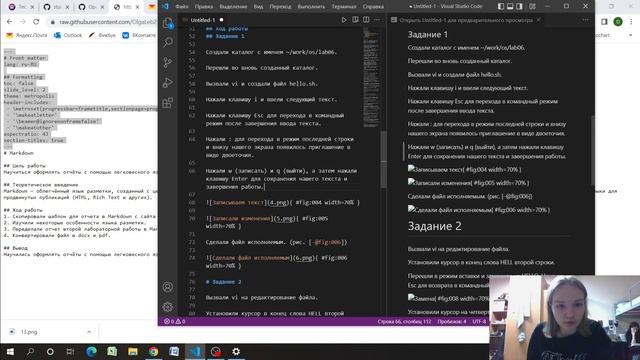The width and height of the screenshot is (640, 360).
Task: Open Microsoft Edge from taskbar
Action: [91, 351]
